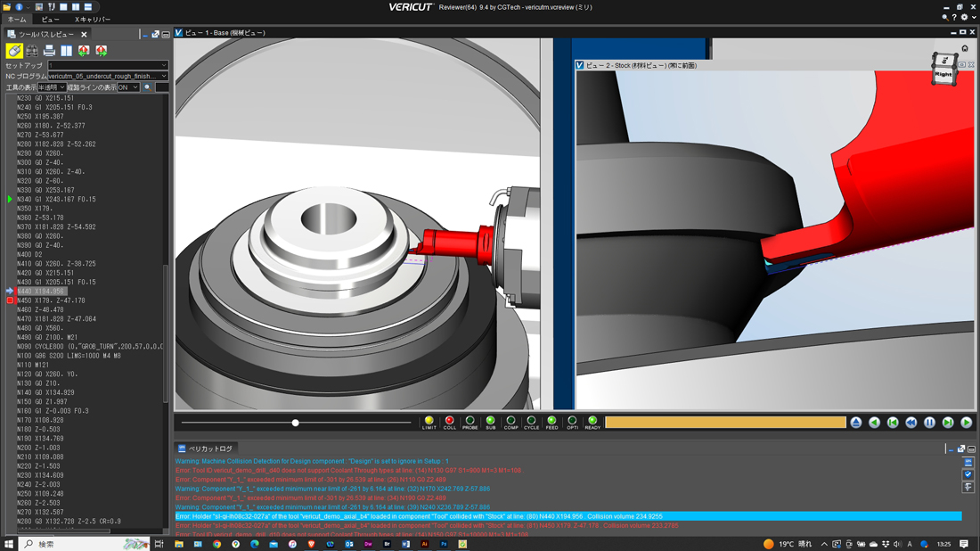Select error line N450 X179. Z-47.178
The image size is (980, 551).
52,300
